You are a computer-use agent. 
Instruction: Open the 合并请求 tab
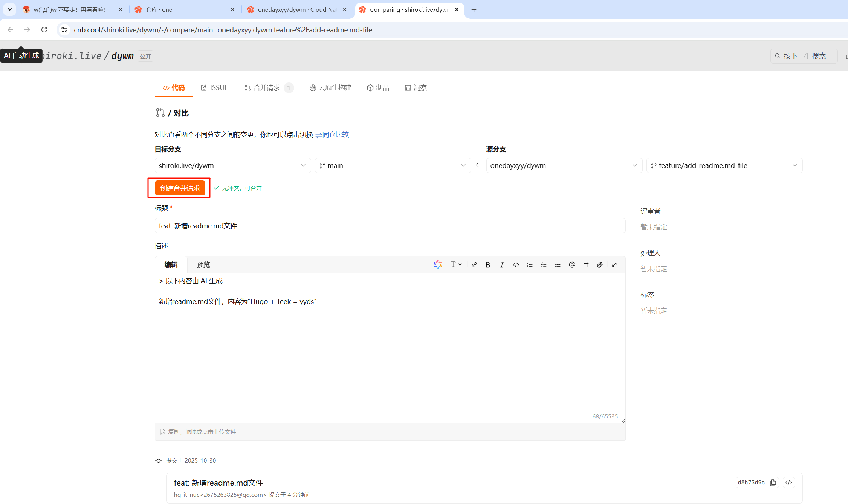(x=267, y=88)
